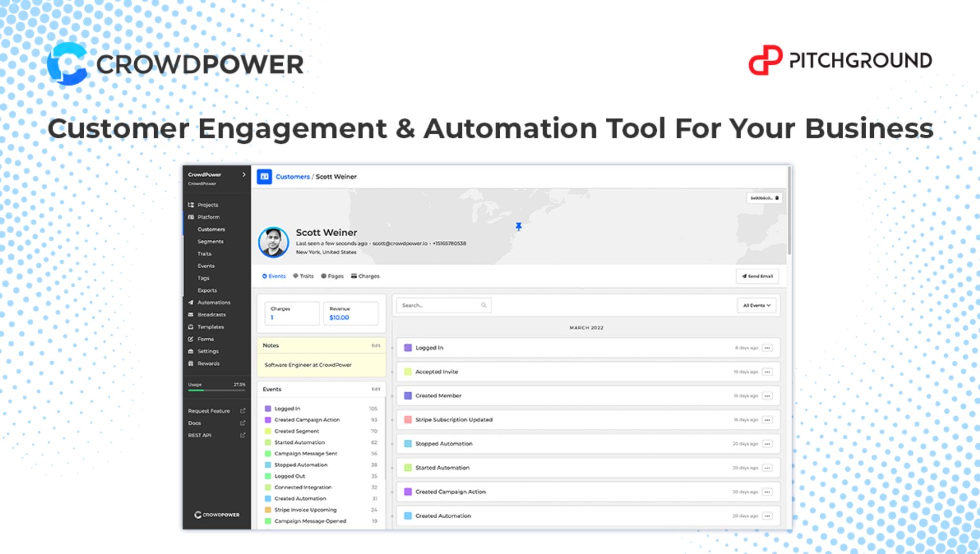Open the Rewards section

pyautogui.click(x=208, y=364)
